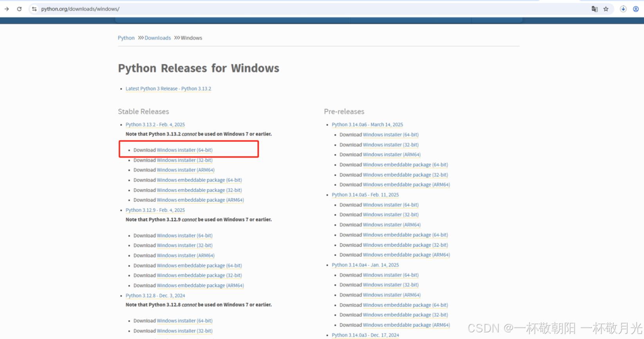
Task: Download Python 3.12.9 Windows installer (ARM64)
Action: point(186,256)
